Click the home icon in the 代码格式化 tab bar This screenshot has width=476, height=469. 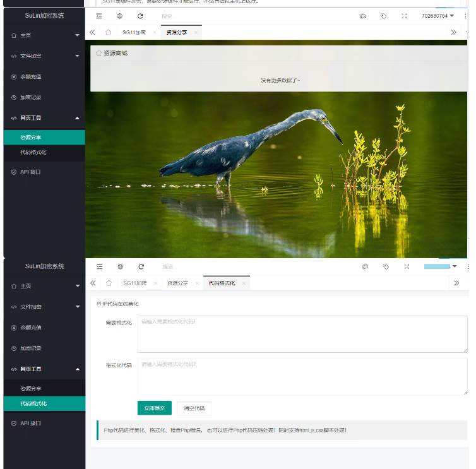109,283
